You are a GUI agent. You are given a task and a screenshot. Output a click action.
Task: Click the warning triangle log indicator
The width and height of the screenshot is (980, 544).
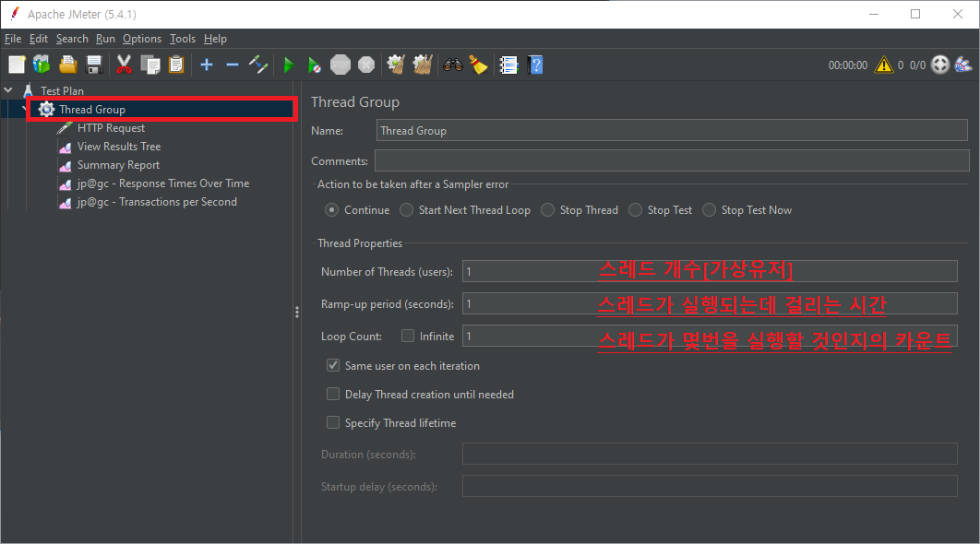pyautogui.click(x=884, y=65)
